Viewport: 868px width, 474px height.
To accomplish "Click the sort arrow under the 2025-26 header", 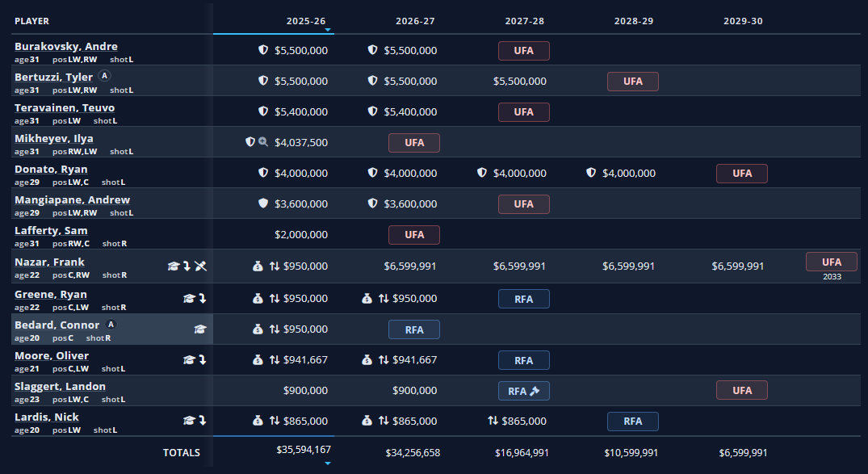I will (328, 30).
